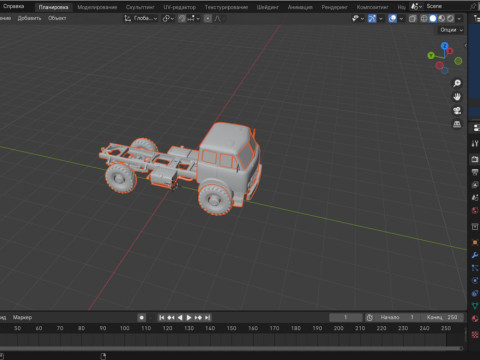Select rendered viewport shading

(450, 19)
